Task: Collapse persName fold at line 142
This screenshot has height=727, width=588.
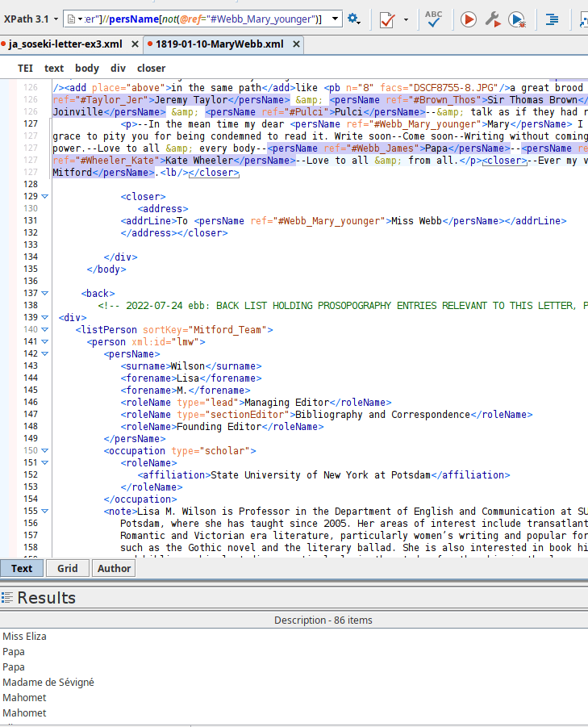Action: [45, 353]
